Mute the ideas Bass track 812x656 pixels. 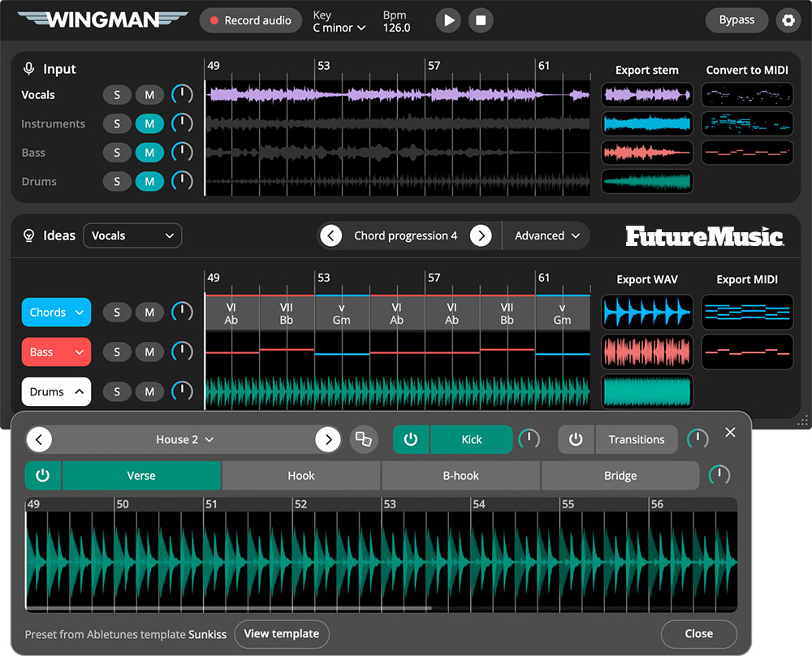pyautogui.click(x=149, y=352)
